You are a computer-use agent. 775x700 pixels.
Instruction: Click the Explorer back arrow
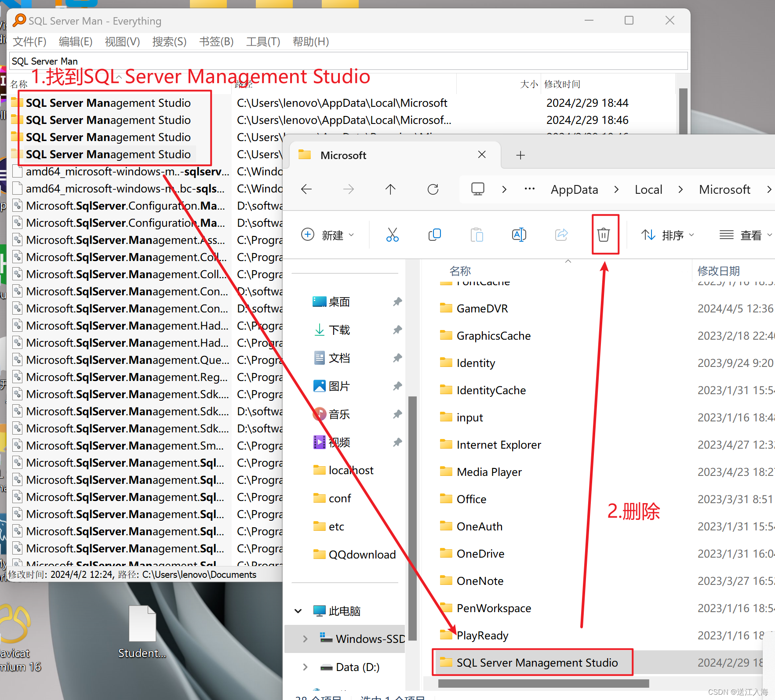point(306,189)
